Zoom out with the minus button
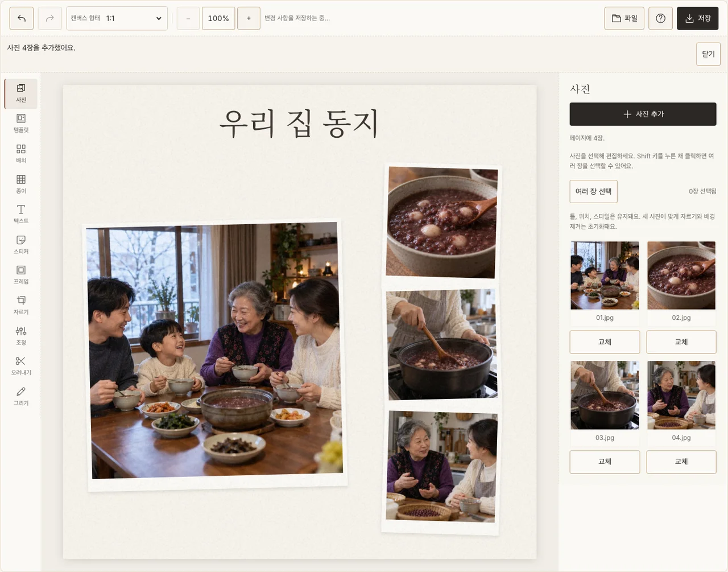The image size is (728, 572). point(188,18)
